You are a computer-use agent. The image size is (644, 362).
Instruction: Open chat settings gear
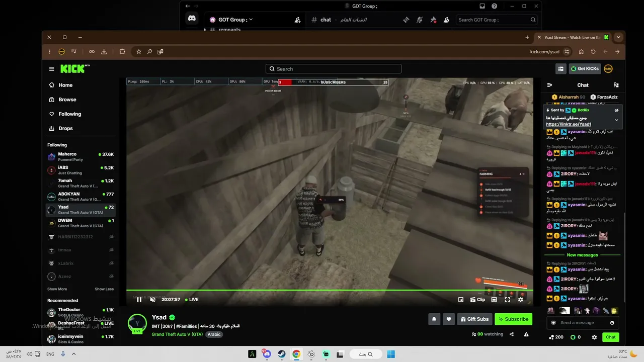[594, 337]
